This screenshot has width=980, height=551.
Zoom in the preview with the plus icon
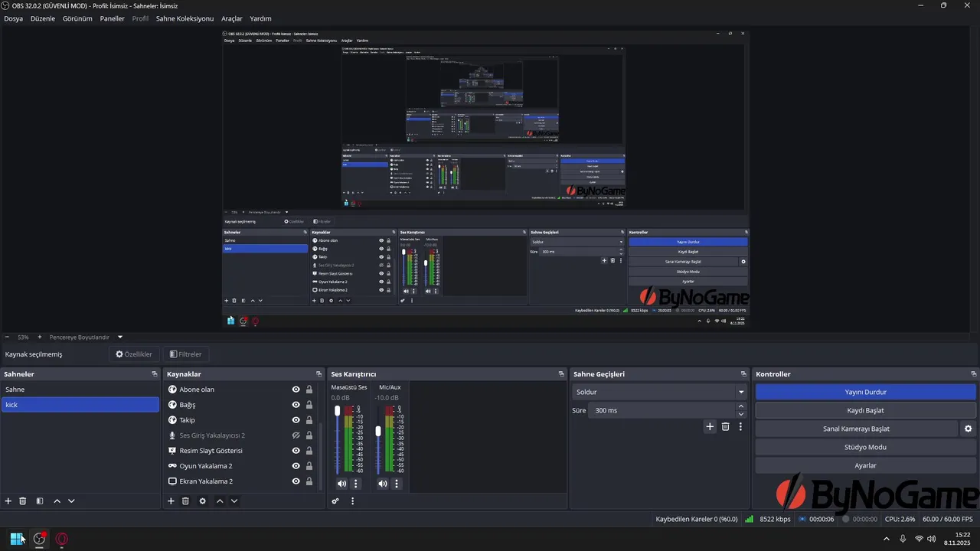[40, 337]
